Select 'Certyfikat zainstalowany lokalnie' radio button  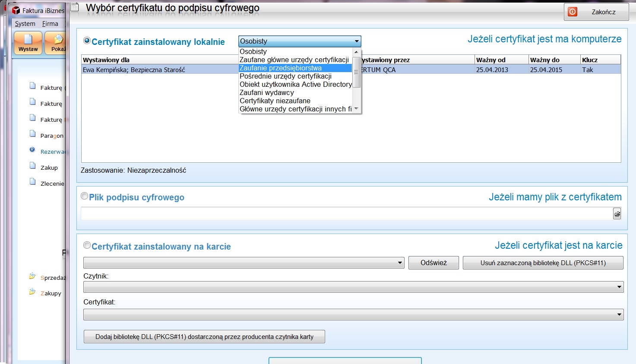(x=87, y=41)
